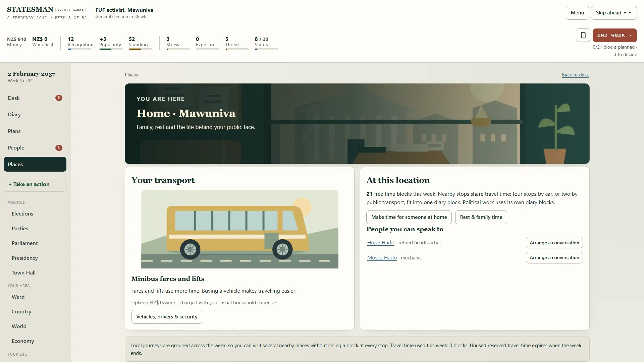Go to Town Hall page
This screenshot has height=362, width=644.
pyautogui.click(x=23, y=273)
